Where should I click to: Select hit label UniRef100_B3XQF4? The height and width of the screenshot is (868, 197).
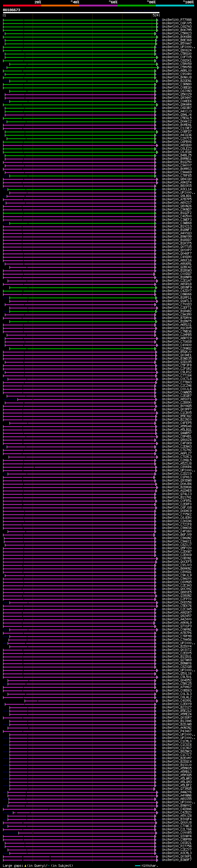tap(176, 819)
